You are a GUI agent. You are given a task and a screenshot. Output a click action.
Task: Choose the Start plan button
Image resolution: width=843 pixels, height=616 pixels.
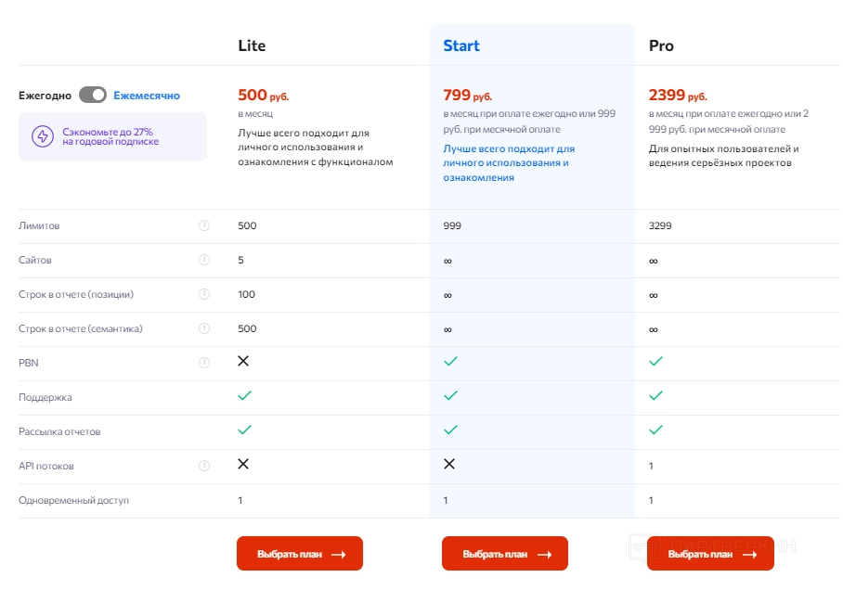505,554
